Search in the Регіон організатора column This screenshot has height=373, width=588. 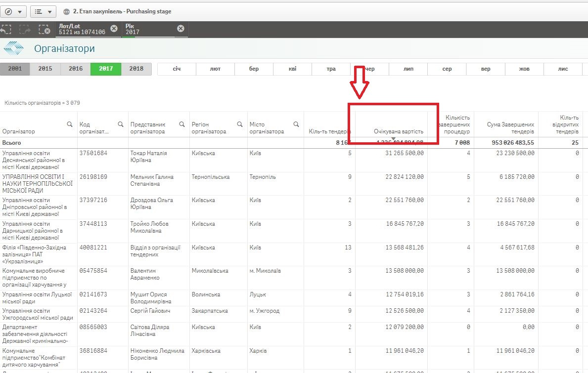tap(240, 124)
